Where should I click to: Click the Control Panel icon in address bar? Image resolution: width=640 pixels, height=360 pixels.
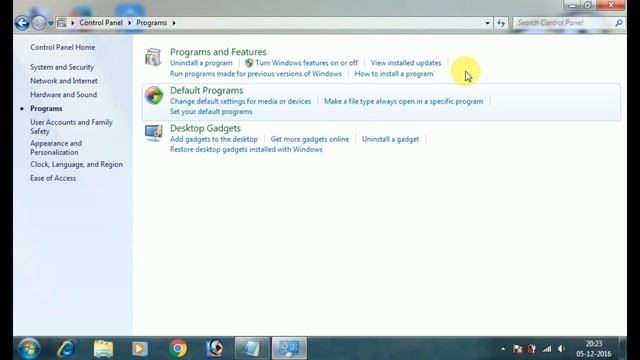tap(62, 23)
